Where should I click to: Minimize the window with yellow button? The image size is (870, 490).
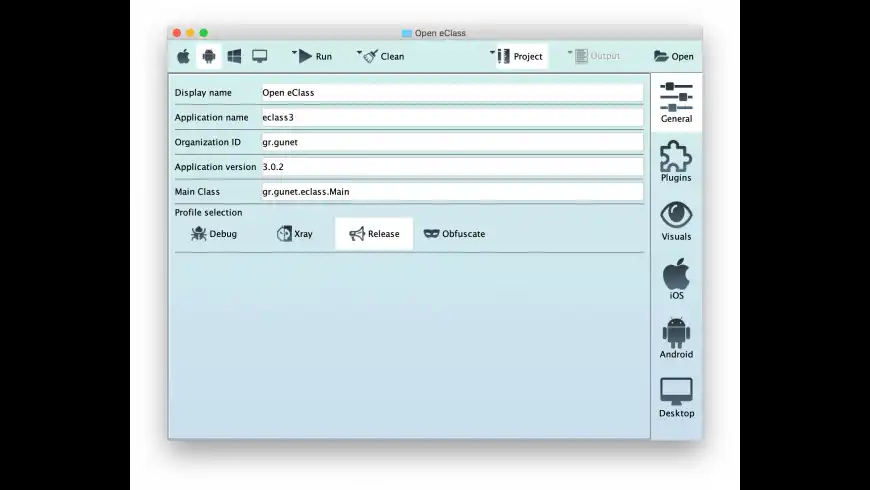tap(190, 33)
